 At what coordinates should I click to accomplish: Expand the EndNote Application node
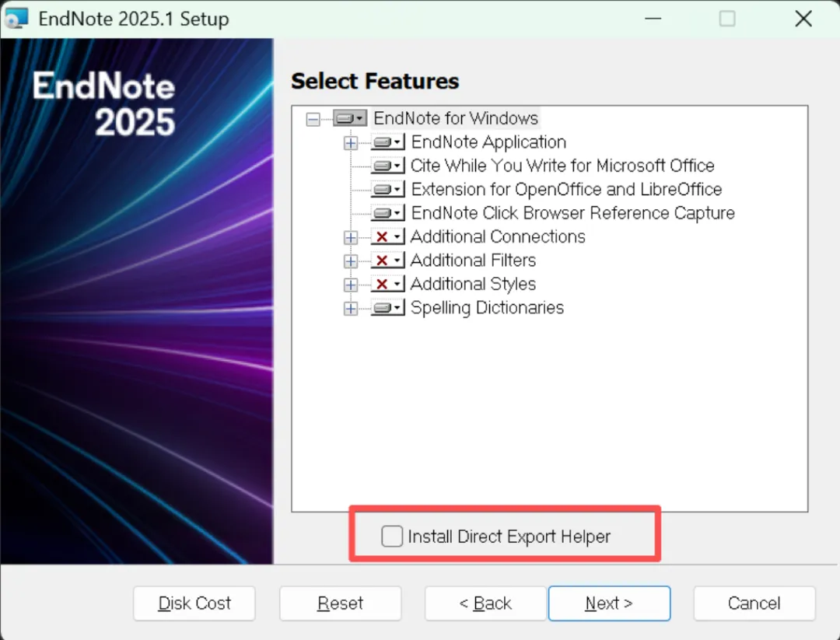click(351, 143)
